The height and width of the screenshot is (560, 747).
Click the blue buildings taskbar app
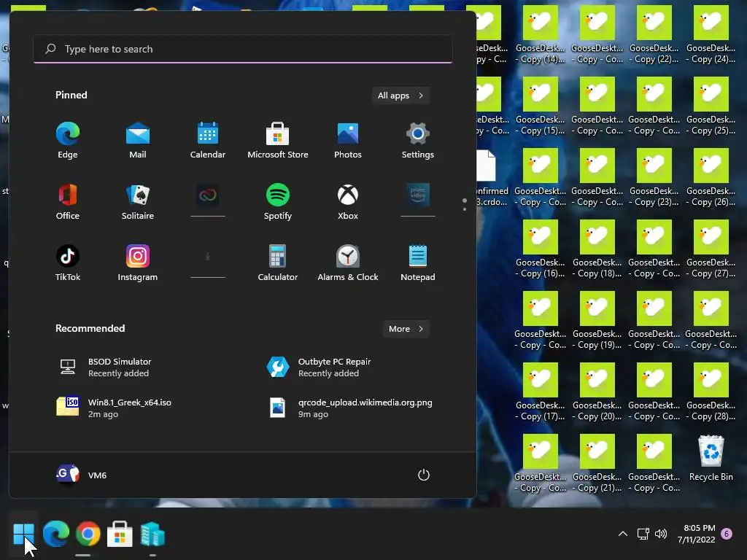[152, 534]
